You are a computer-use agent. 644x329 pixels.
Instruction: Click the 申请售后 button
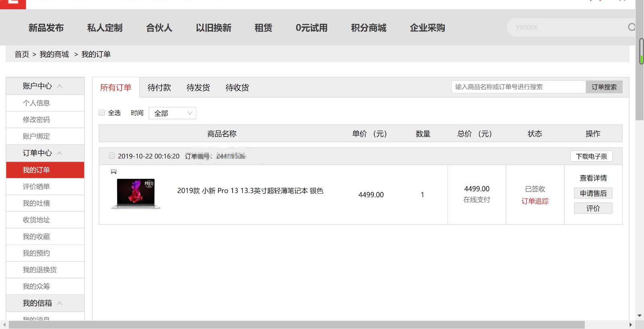pos(593,193)
